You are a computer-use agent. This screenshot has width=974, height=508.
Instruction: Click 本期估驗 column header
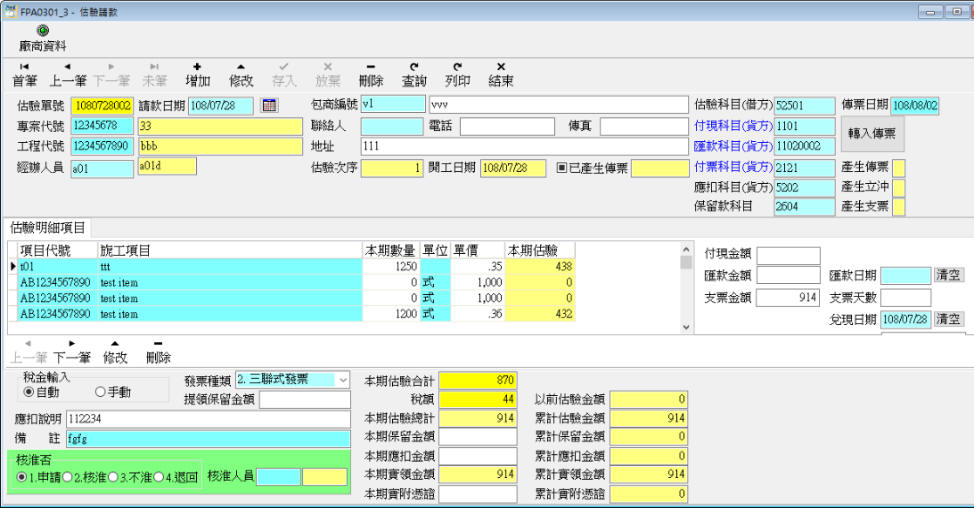click(540, 250)
